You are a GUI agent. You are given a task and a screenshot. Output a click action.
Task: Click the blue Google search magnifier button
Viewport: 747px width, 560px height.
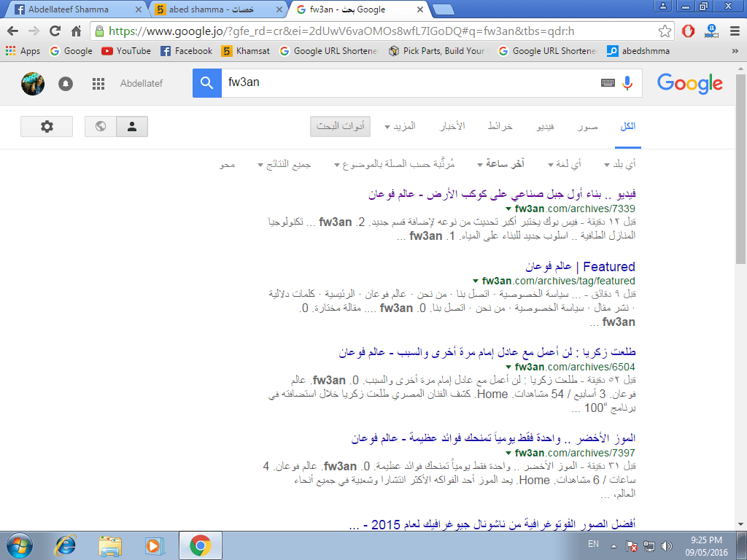click(206, 83)
